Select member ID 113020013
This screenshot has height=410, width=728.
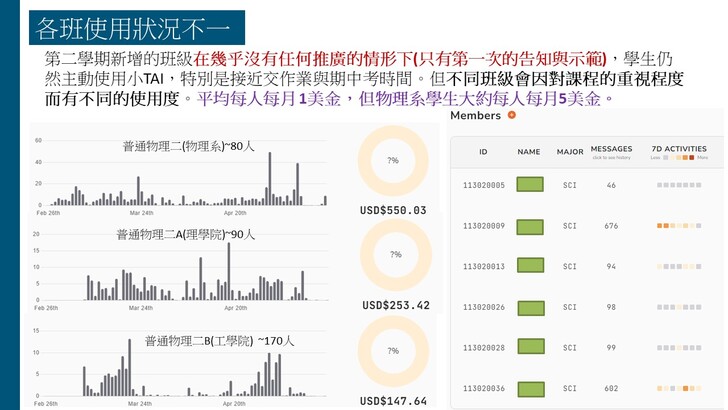[x=484, y=267]
